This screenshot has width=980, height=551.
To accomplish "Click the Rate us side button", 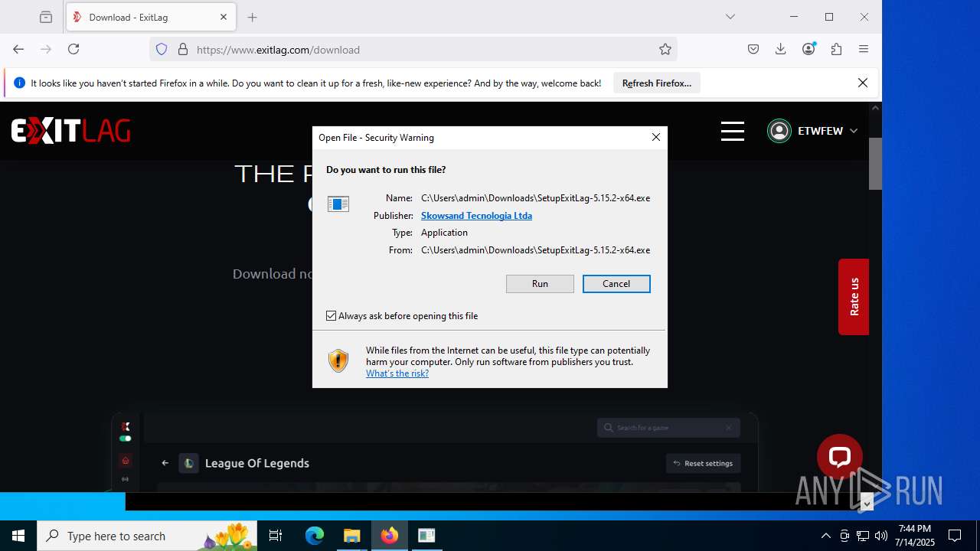I will tap(854, 297).
